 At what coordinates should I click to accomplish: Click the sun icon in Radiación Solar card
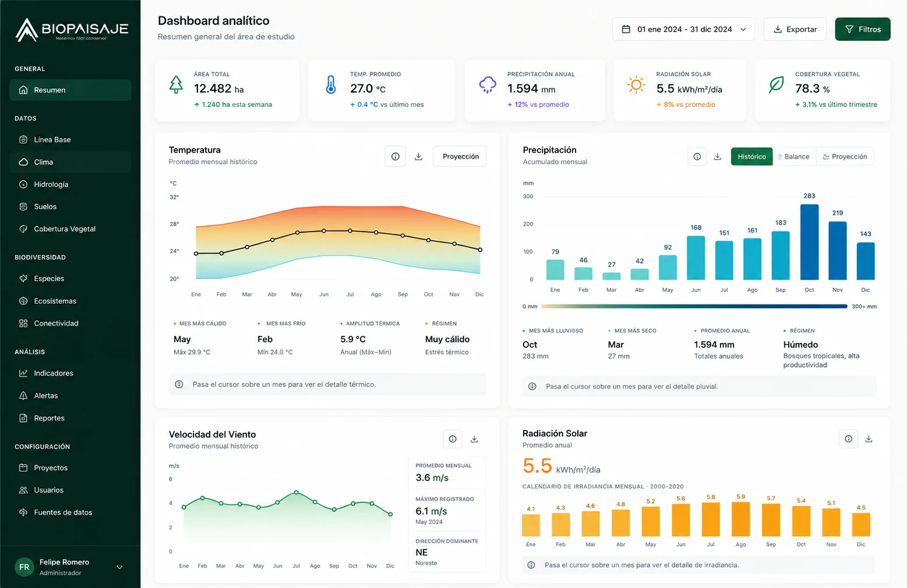(636, 85)
